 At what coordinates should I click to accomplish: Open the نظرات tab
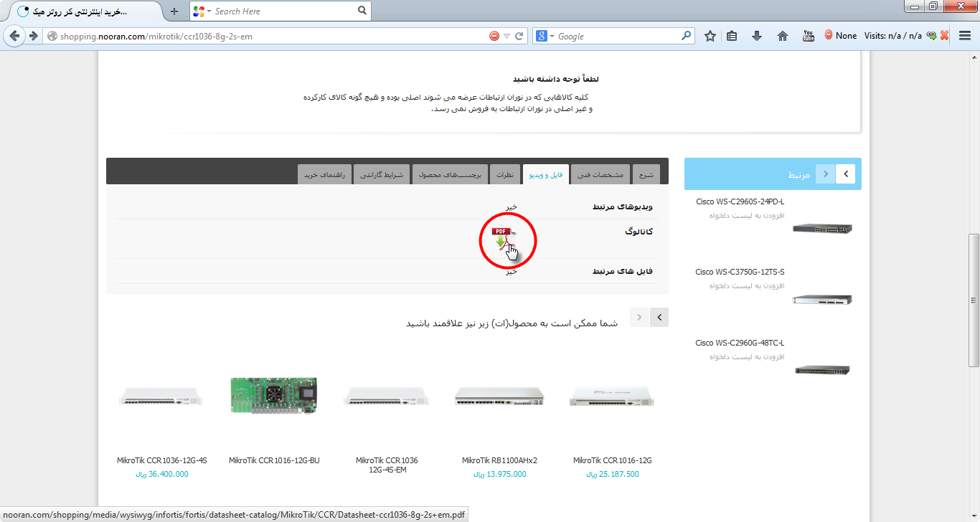505,174
